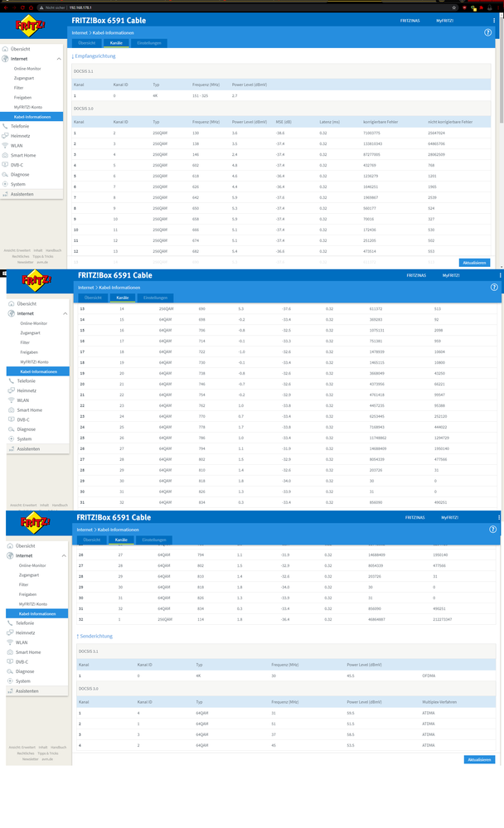Viewport: 504px width, 828px height.
Task: Click the uncorrectable errors value 64865706
Action: pos(436,143)
